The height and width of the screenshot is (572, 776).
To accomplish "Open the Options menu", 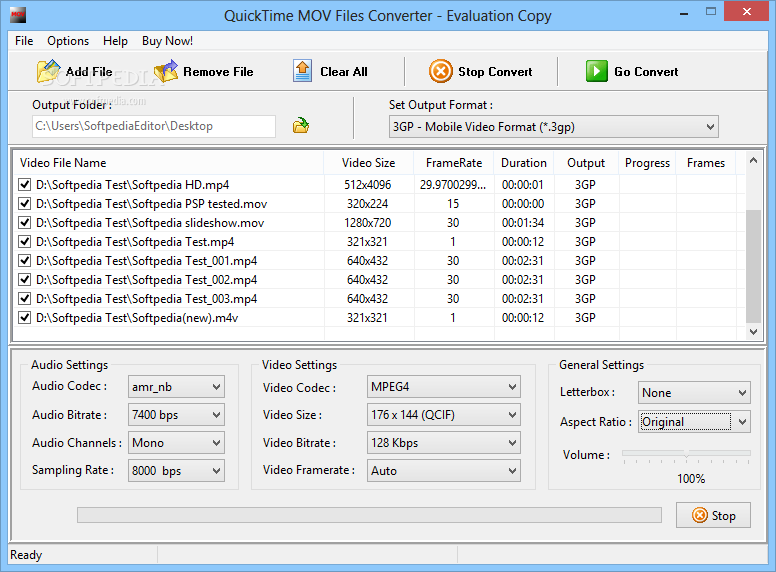I will point(68,41).
